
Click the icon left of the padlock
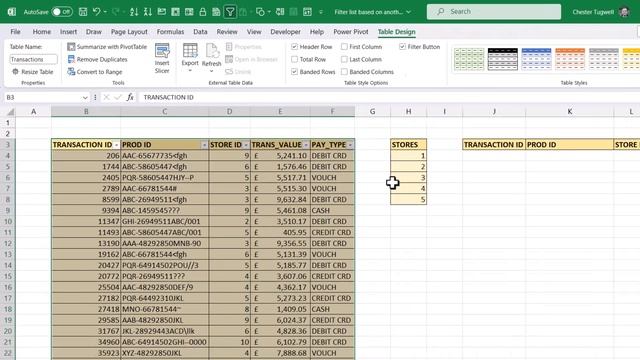point(189,12)
